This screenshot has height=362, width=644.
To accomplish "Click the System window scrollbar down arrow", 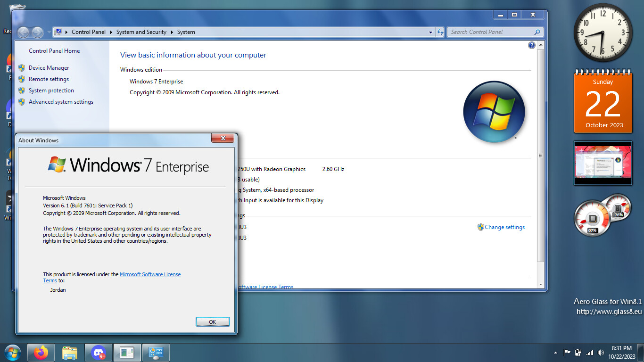I will 540,284.
